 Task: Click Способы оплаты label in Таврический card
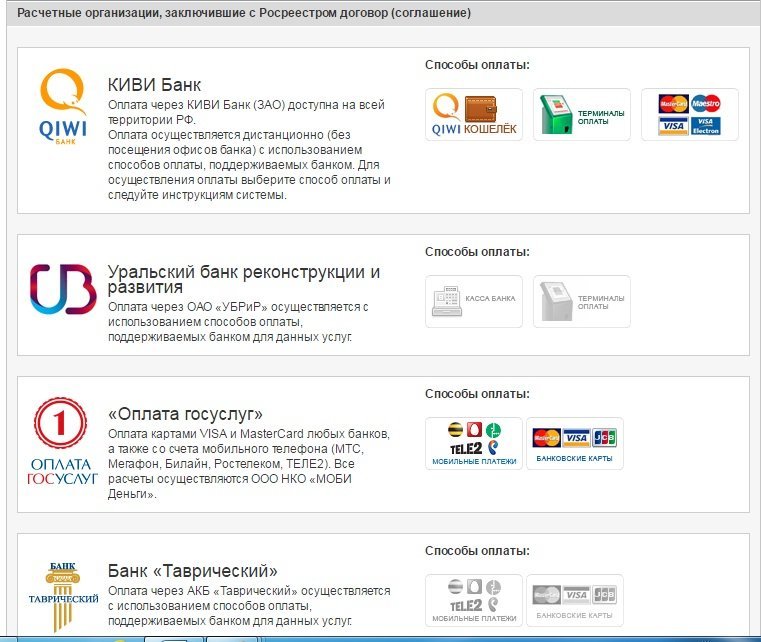(x=477, y=551)
